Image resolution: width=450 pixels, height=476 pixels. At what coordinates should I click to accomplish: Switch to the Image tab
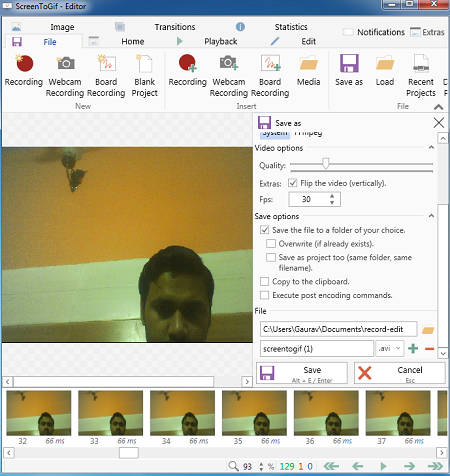[62, 27]
